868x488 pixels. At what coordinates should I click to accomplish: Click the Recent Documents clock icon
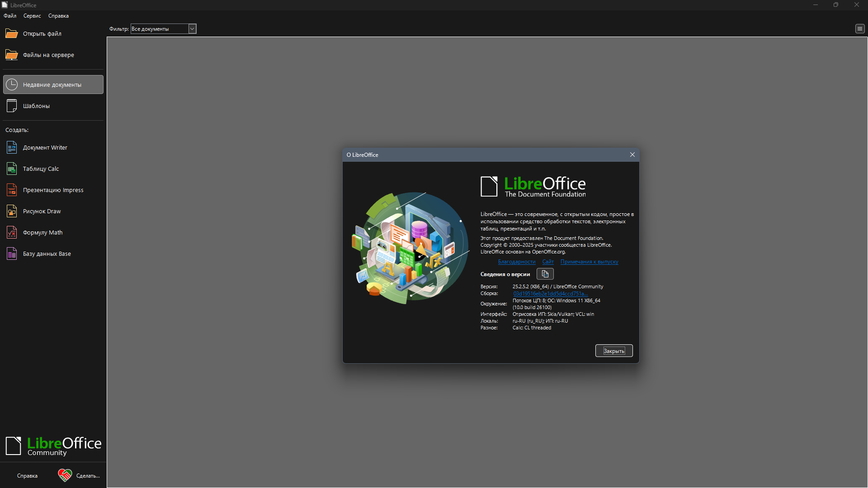(x=12, y=84)
